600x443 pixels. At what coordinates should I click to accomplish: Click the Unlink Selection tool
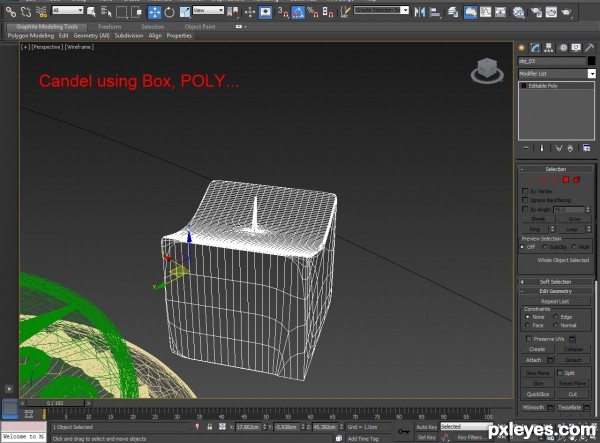pyautogui.click(x=26, y=12)
